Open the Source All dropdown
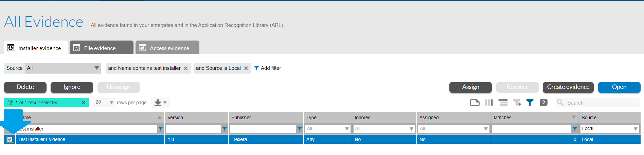The image size is (644, 155). click(63, 68)
